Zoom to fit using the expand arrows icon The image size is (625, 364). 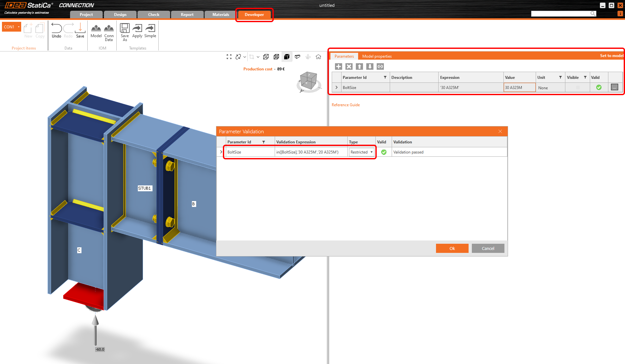[229, 57]
